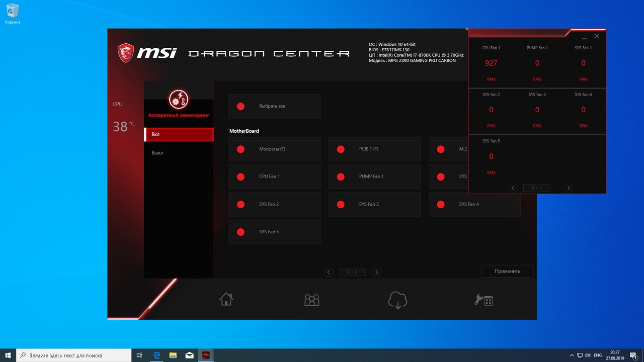Toggle the 'Выбрать все' option
Viewport: 644px width, 362px height.
274,106
